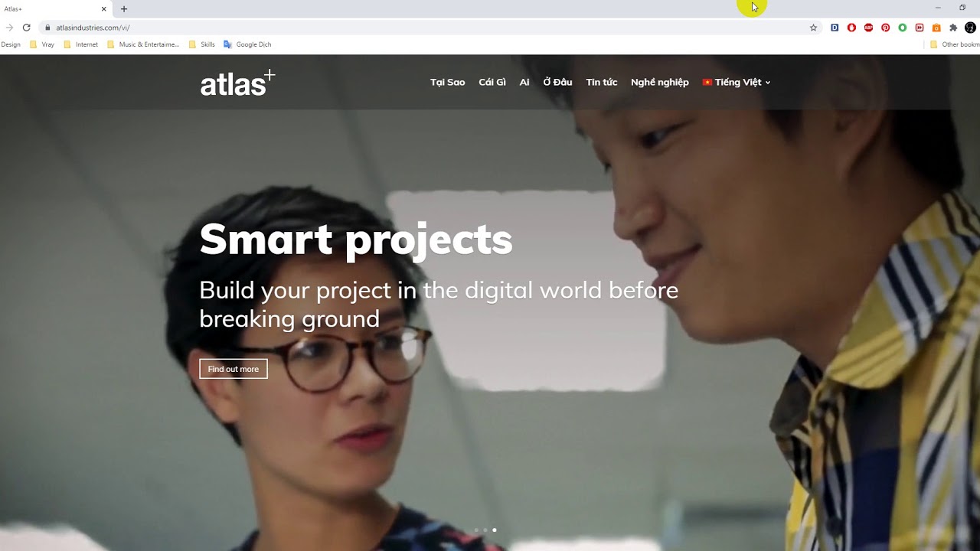The image size is (980, 551).
Task: Open the Extensions puzzle piece menu
Action: coord(953,28)
